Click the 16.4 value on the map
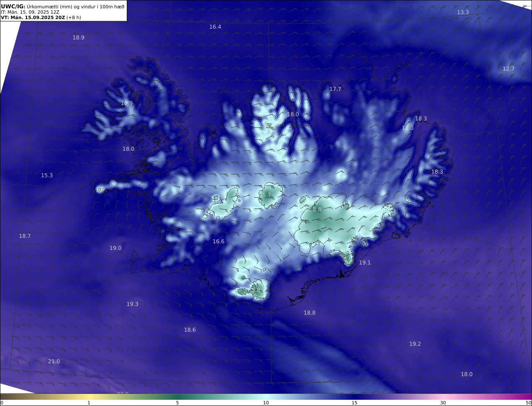The height and width of the screenshot is (406, 532). pyautogui.click(x=215, y=27)
